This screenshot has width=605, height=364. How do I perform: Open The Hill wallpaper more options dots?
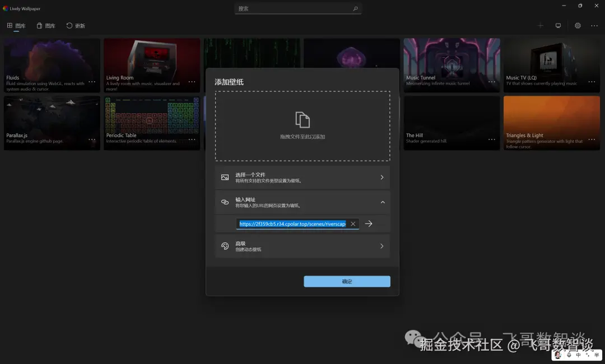(x=492, y=139)
